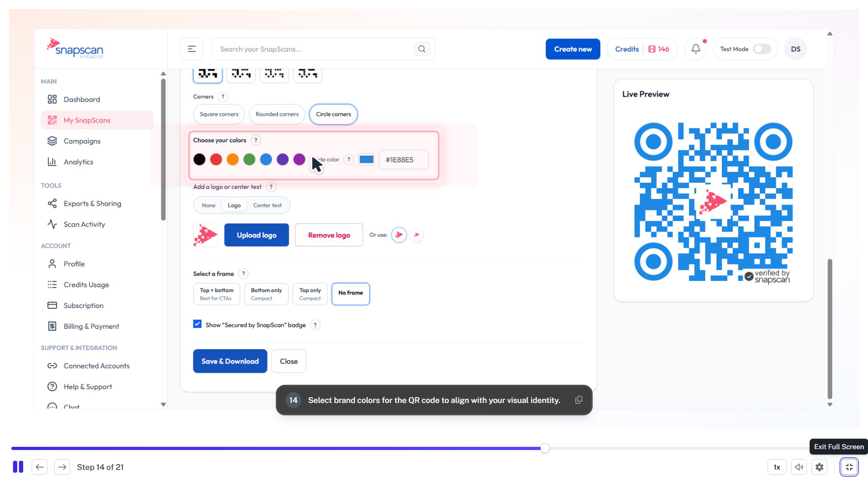This screenshot has height=488, width=868.
Task: Click the snapscan logo
Action: [76, 48]
